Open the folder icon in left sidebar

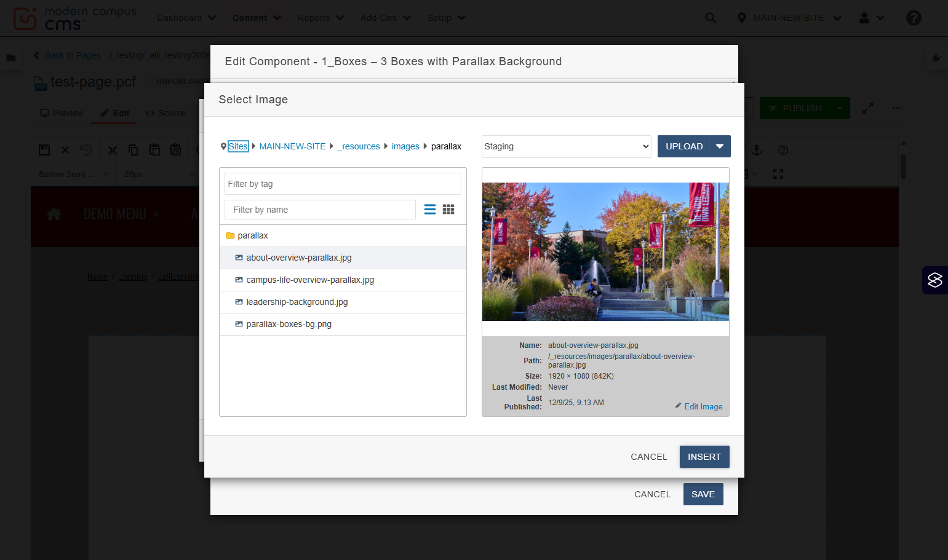(x=11, y=58)
